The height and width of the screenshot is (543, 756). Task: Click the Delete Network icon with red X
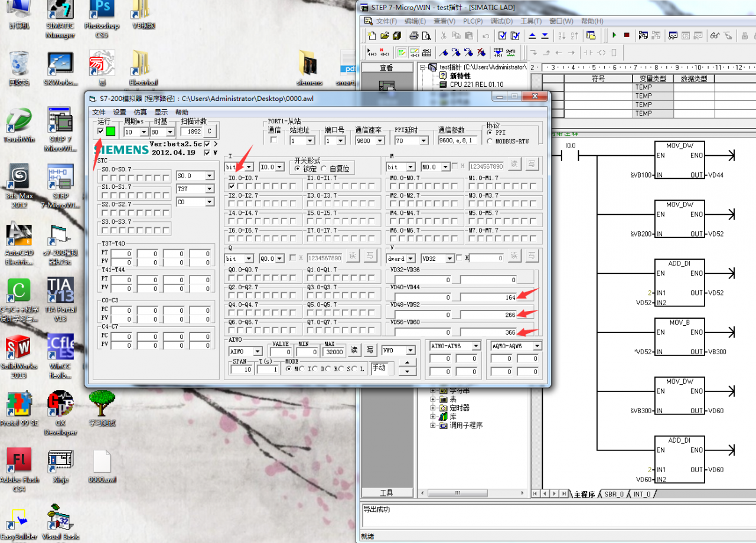pos(384,52)
